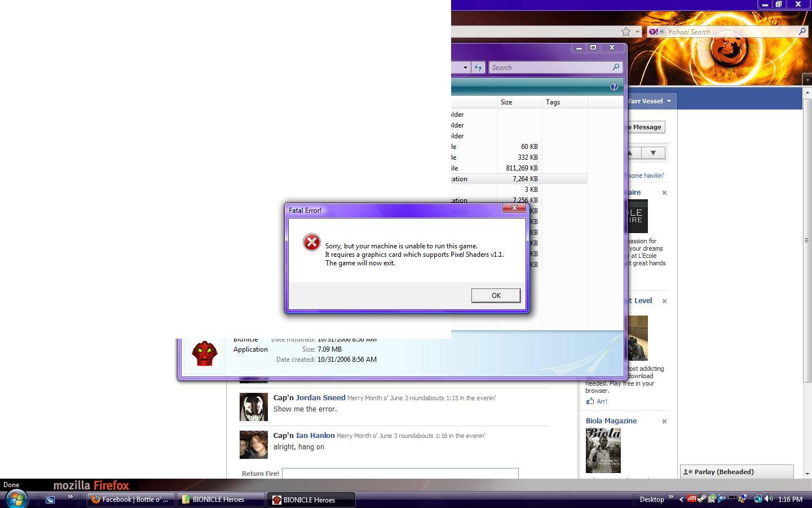The width and height of the screenshot is (812, 508).
Task: Open Ian Hanlon's profile link
Action: pos(315,435)
